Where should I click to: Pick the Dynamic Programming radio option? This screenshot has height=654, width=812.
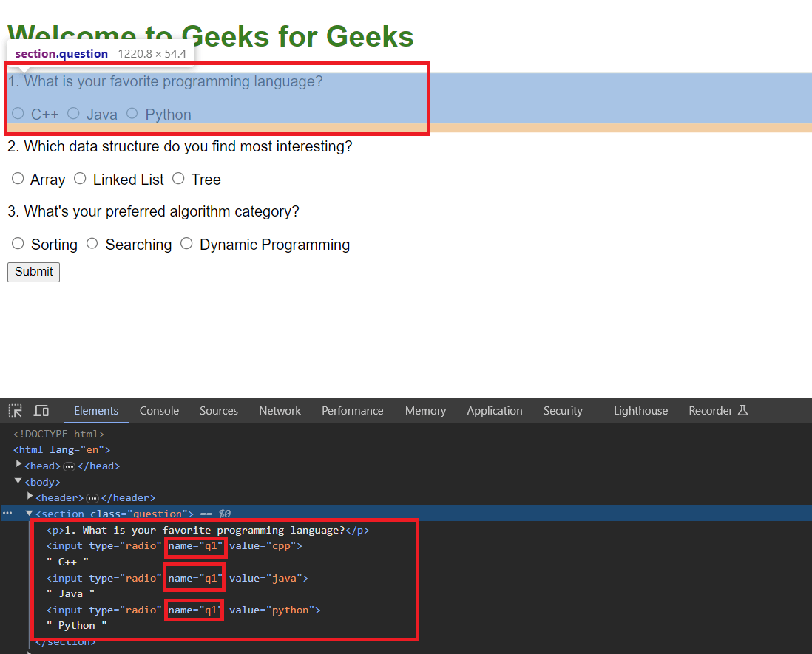pyautogui.click(x=186, y=243)
